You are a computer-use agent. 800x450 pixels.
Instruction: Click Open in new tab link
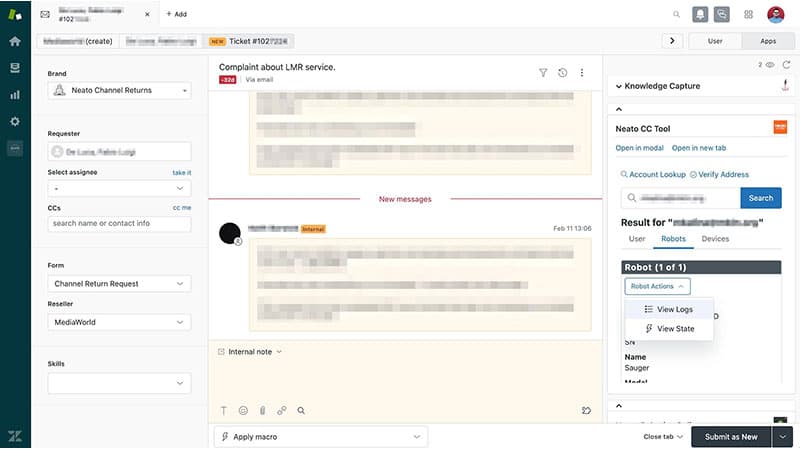[x=698, y=148]
